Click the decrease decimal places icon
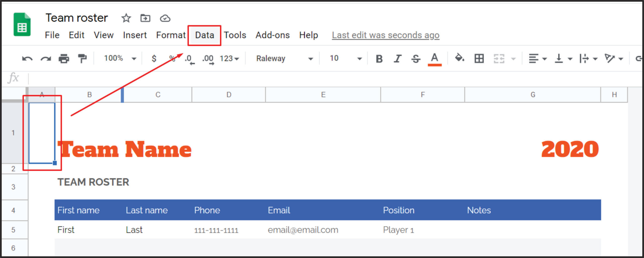 [188, 58]
